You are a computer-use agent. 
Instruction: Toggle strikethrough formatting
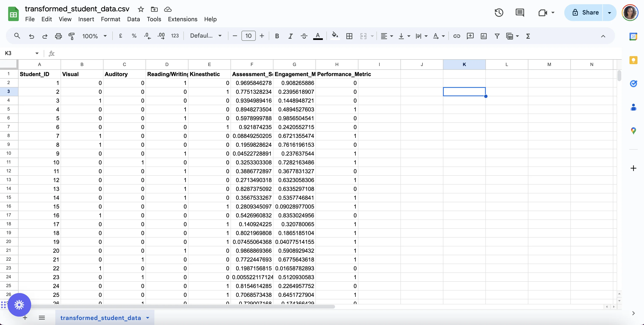tap(304, 36)
